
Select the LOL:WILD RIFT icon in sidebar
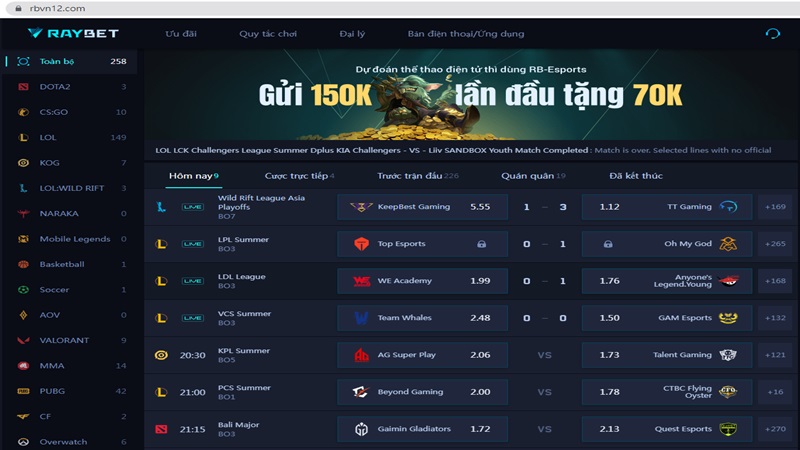(23, 188)
